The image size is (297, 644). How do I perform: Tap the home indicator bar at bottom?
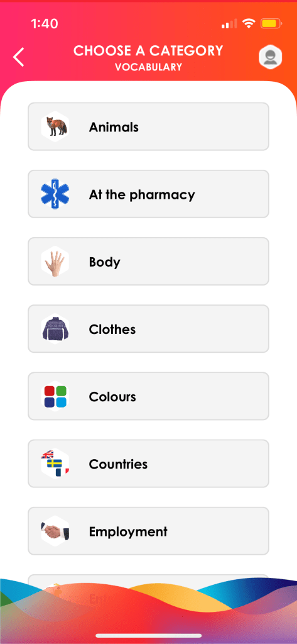148,636
